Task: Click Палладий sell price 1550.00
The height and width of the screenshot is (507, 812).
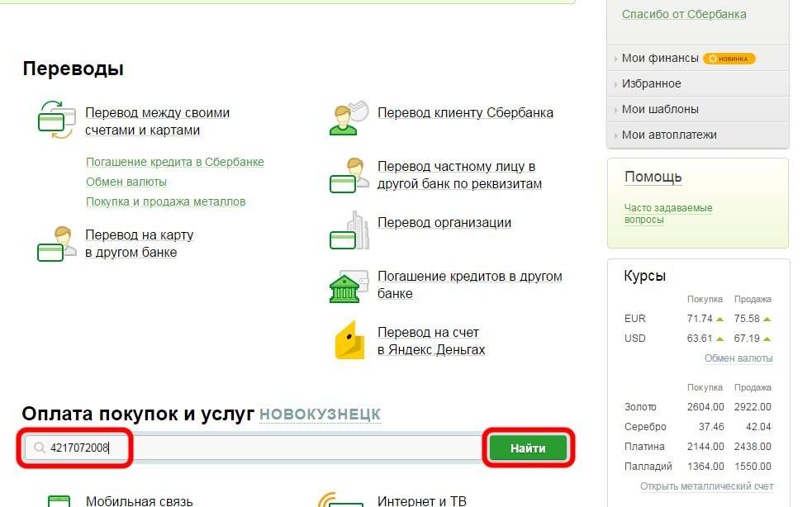Action: 753,466
